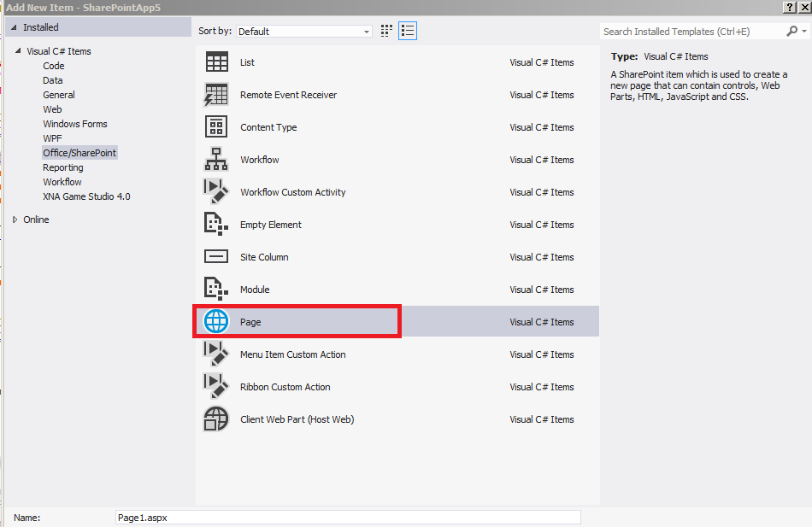
Task: Click 'Visual C# Items' in Page row
Action: tap(542, 322)
